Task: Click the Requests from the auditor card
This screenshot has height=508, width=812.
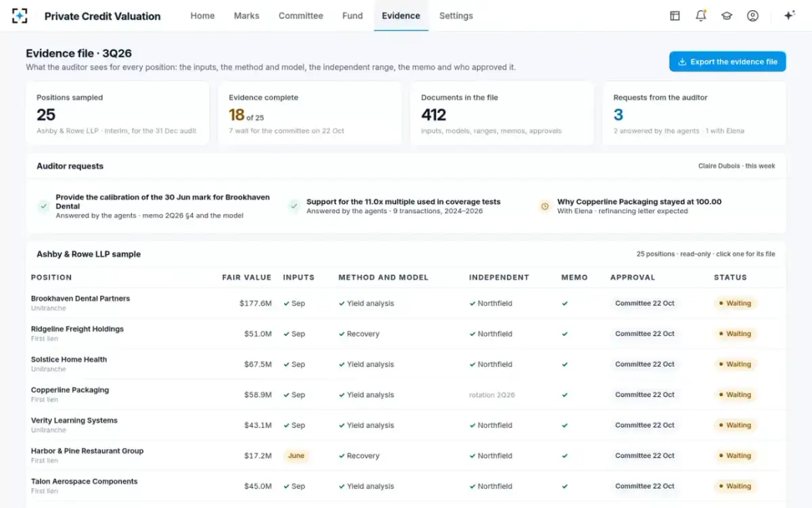Action: point(694,114)
